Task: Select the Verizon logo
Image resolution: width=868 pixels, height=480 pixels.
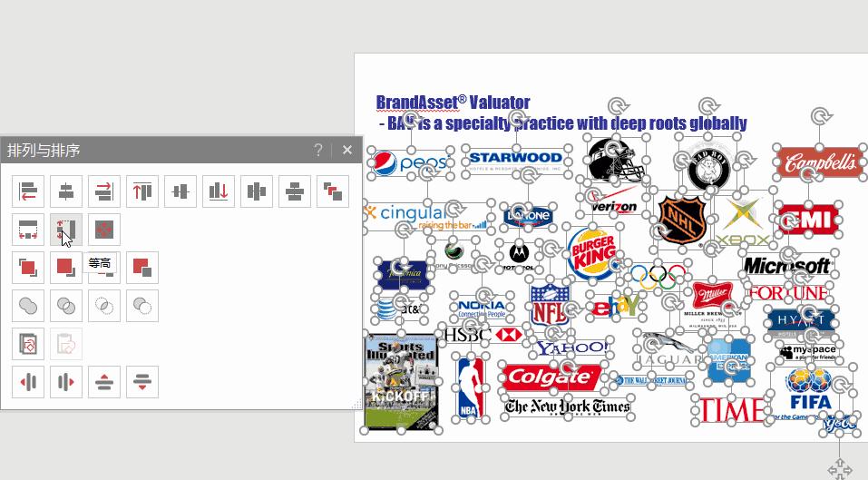Action: click(614, 201)
